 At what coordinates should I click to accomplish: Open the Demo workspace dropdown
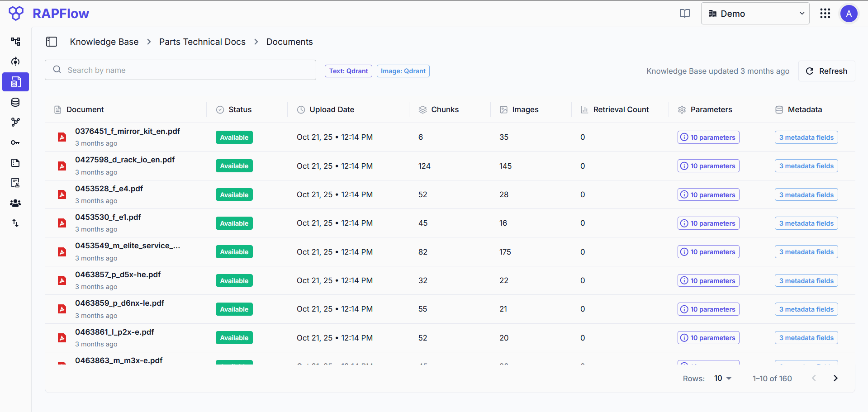[755, 14]
